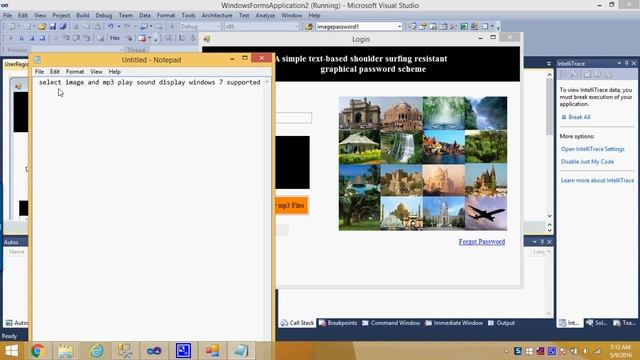Open Visual Studio Debug menu

click(104, 15)
